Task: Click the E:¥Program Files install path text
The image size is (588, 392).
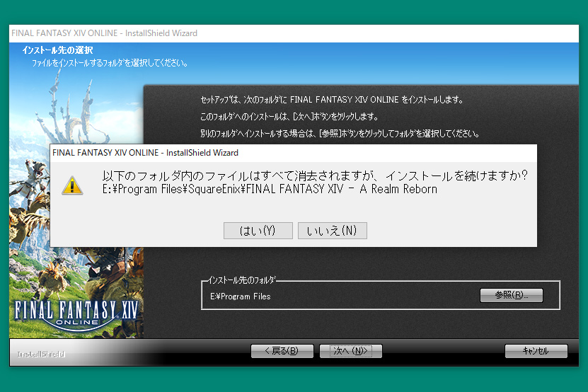Action: [241, 296]
